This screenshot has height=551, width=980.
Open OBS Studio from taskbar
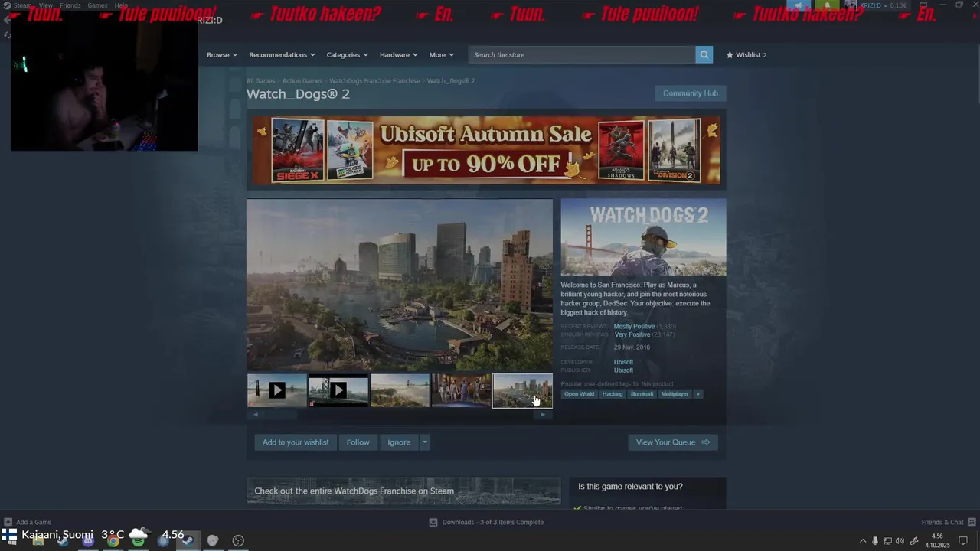pos(238,540)
